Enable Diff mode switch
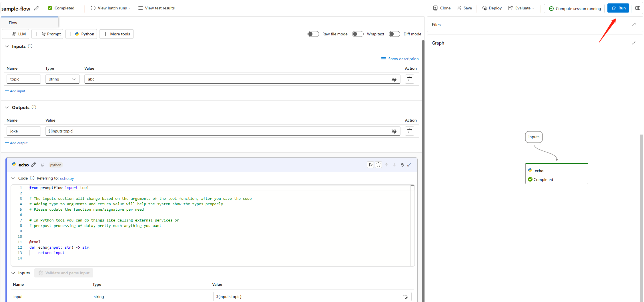The height and width of the screenshot is (302, 644). click(x=394, y=34)
